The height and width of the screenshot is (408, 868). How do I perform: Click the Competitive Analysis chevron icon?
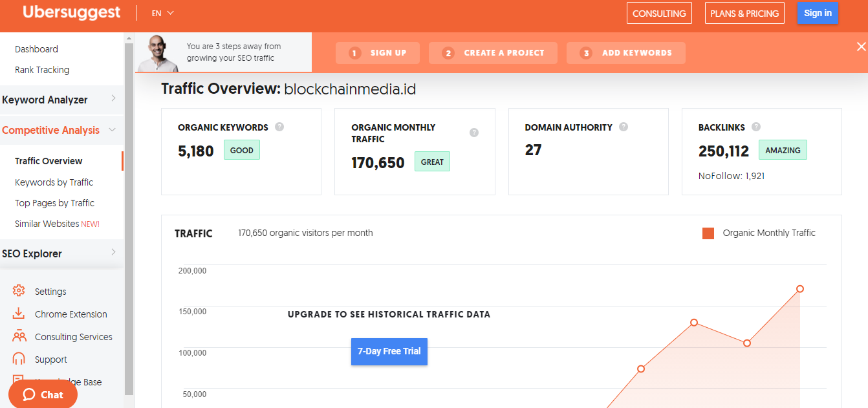point(113,130)
